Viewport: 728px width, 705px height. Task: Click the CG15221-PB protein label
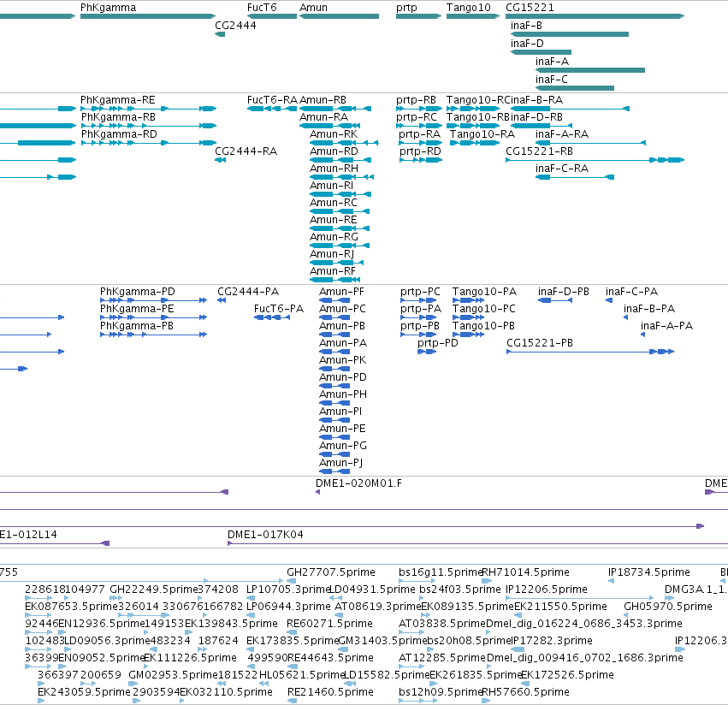point(540,343)
